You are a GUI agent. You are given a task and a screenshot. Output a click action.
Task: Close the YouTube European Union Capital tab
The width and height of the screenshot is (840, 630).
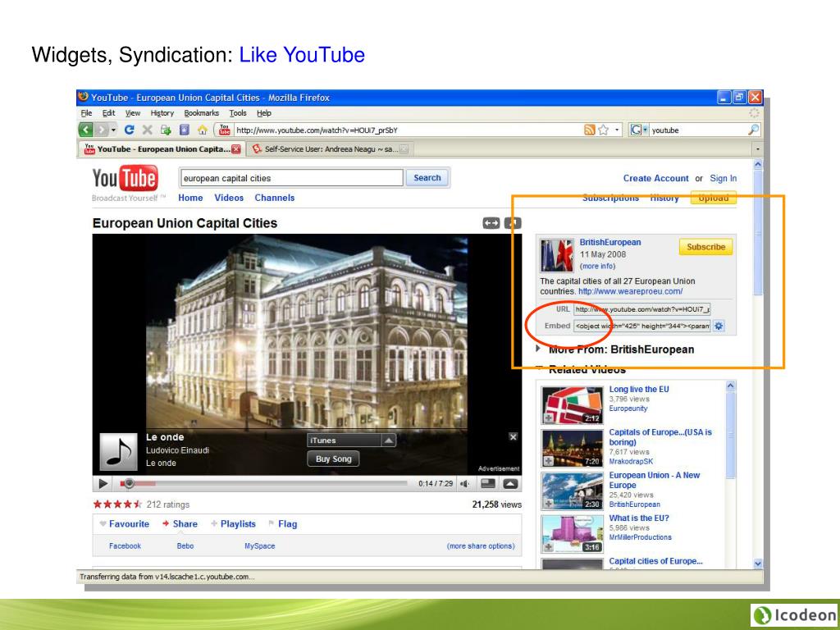(236, 149)
